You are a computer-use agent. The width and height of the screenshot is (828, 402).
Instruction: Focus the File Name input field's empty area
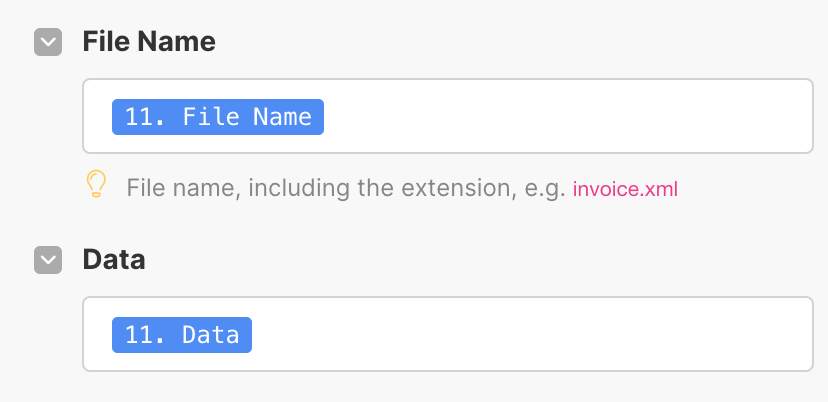tap(568, 116)
